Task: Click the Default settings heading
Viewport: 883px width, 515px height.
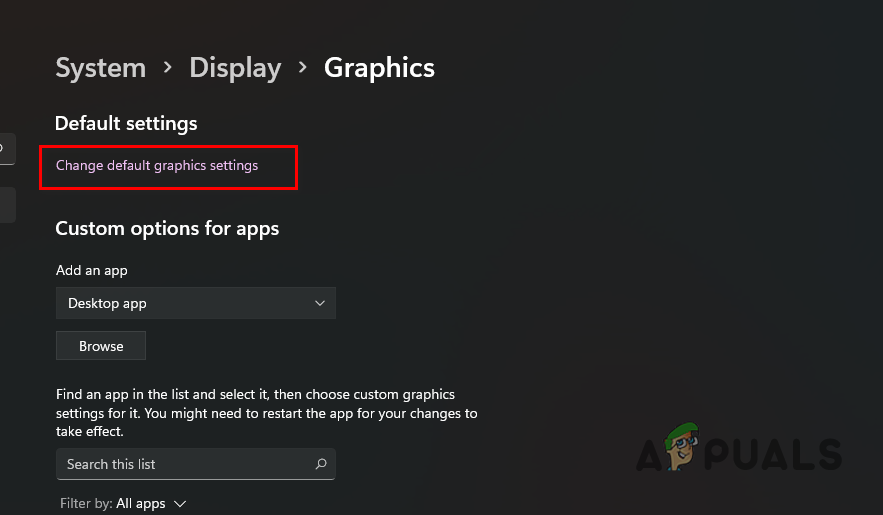Action: coord(126,123)
